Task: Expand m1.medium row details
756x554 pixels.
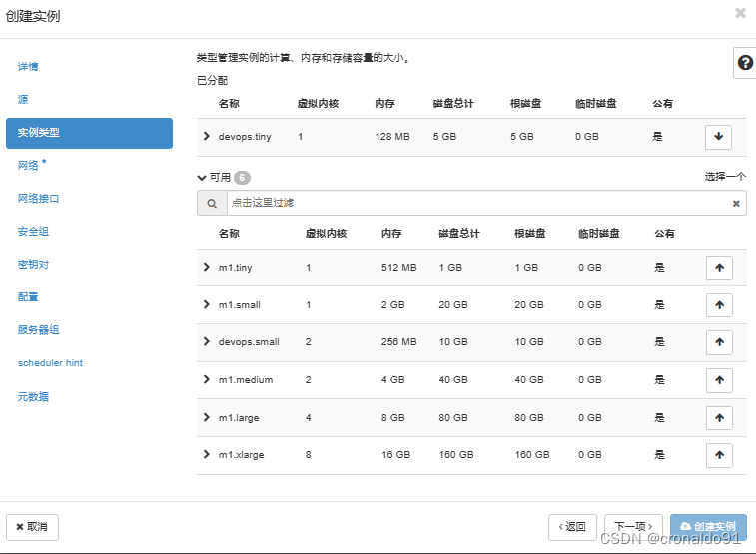Action: [x=207, y=380]
